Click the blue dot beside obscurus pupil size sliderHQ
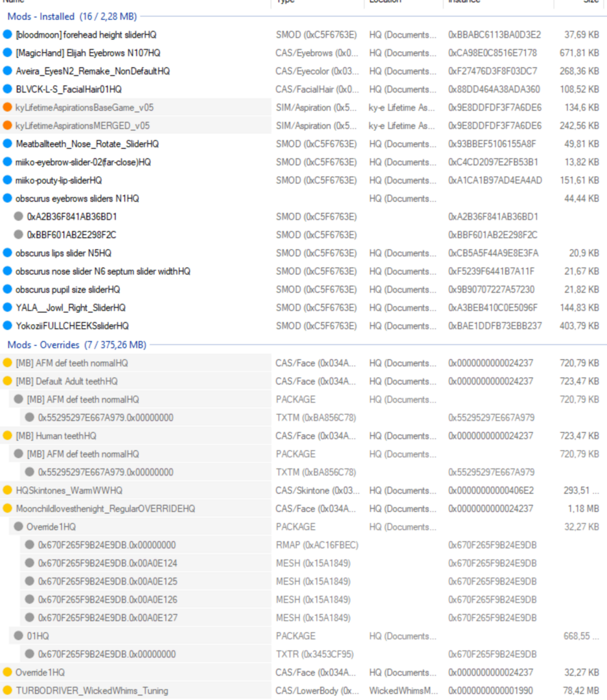 coord(7,289)
